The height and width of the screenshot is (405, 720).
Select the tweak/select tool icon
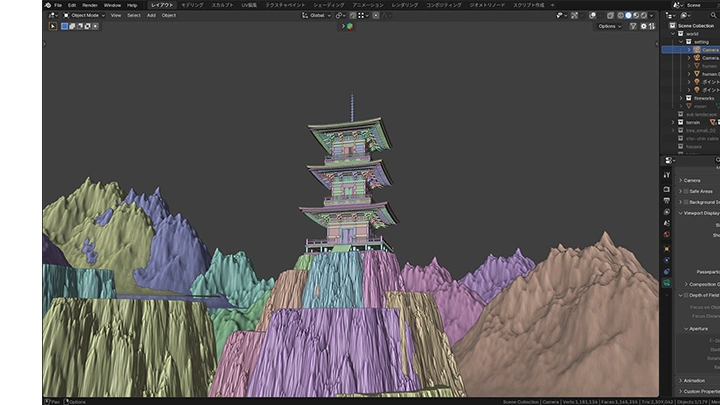click(53, 26)
